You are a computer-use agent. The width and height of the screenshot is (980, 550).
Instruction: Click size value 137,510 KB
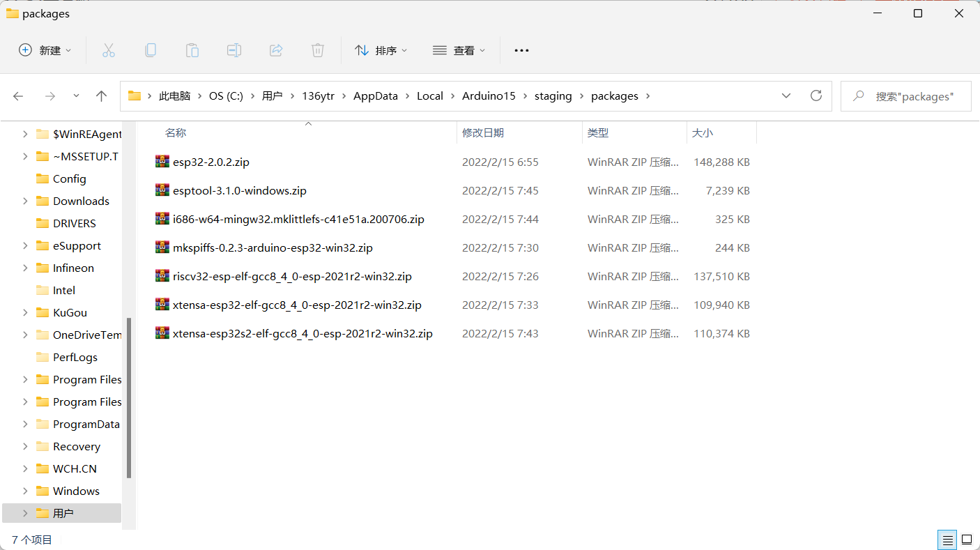tap(721, 276)
